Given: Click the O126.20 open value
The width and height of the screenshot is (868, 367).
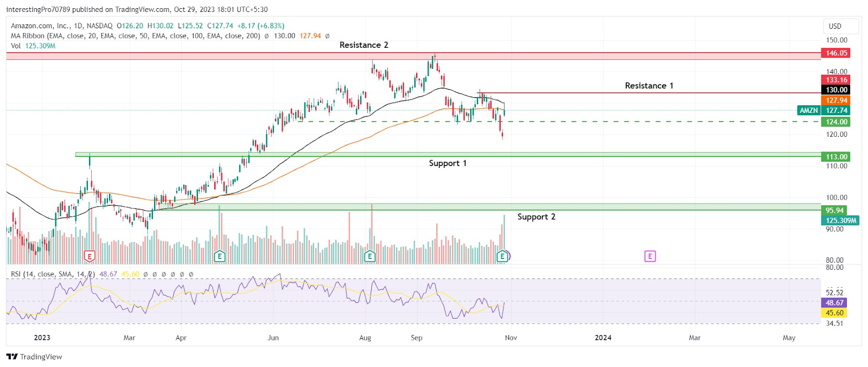Looking at the screenshot, I should click(x=130, y=26).
